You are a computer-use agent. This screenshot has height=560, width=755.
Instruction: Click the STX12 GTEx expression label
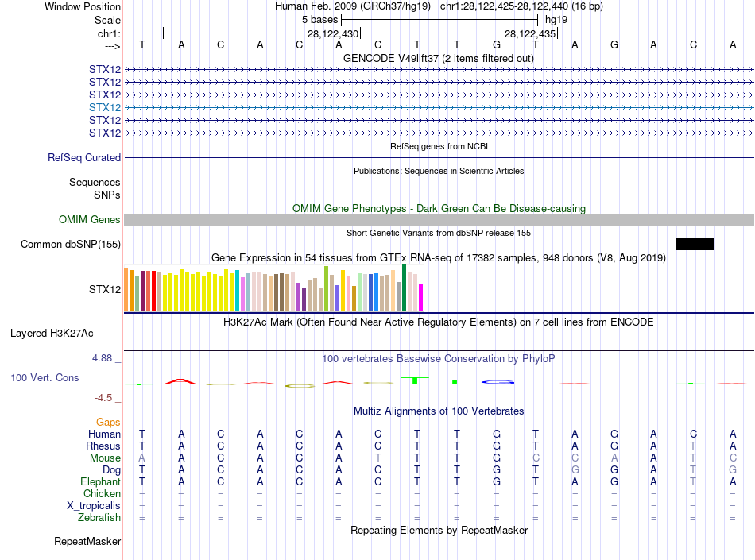click(105, 290)
